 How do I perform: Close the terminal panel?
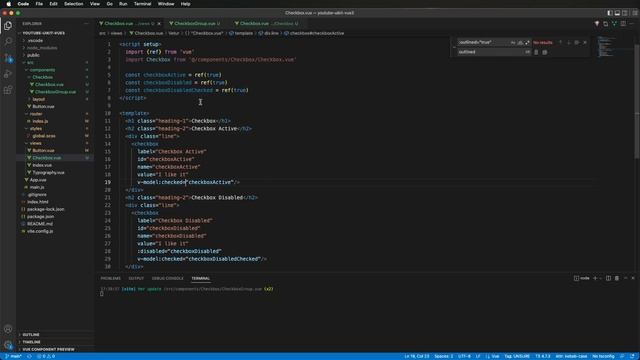tap(633, 278)
